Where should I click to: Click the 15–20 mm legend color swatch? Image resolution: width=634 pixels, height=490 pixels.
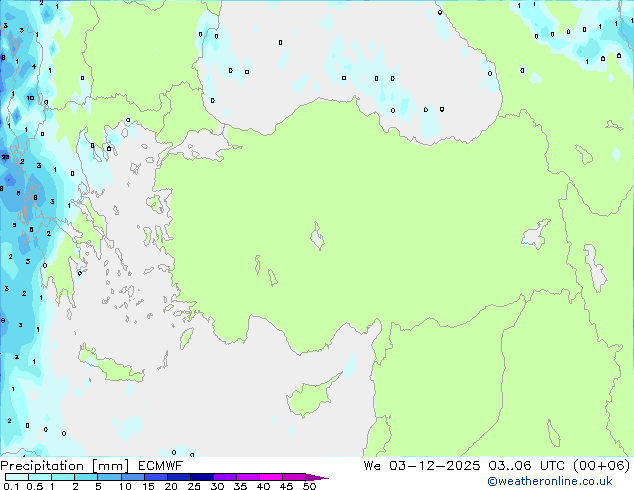[x=155, y=477]
